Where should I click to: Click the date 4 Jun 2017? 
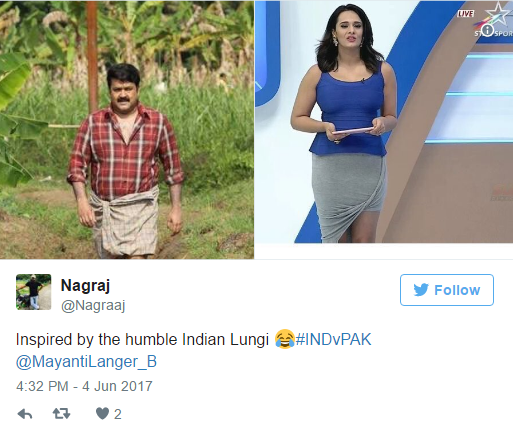click(x=117, y=386)
